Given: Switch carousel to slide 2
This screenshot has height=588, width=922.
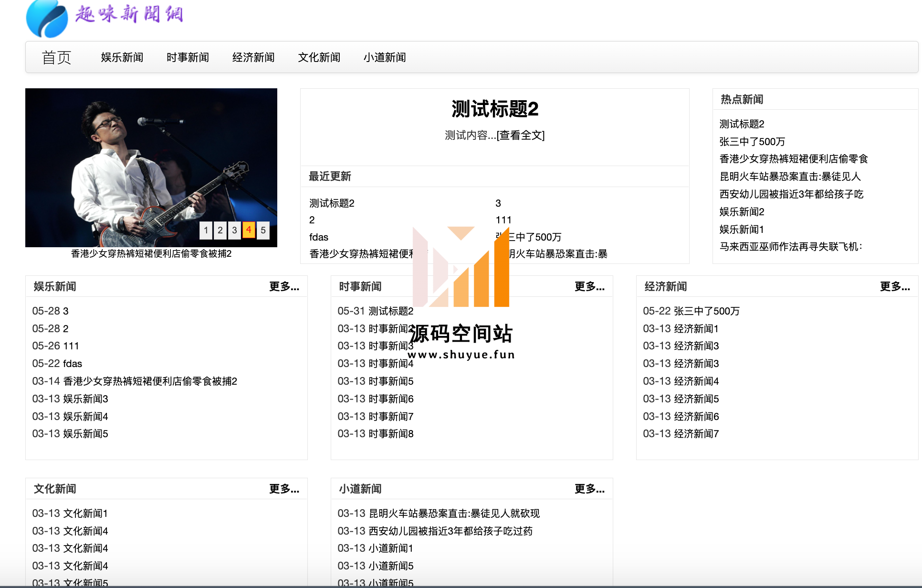Looking at the screenshot, I should (x=220, y=230).
